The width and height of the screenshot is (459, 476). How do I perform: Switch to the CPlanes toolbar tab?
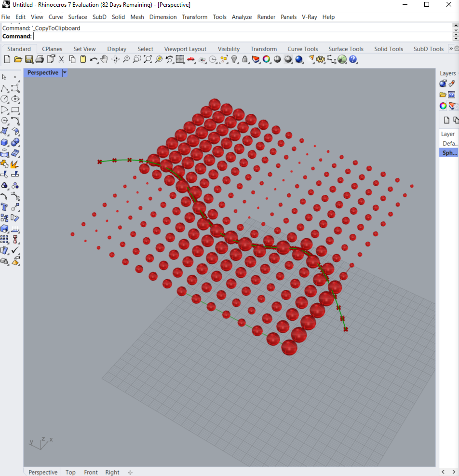point(52,49)
